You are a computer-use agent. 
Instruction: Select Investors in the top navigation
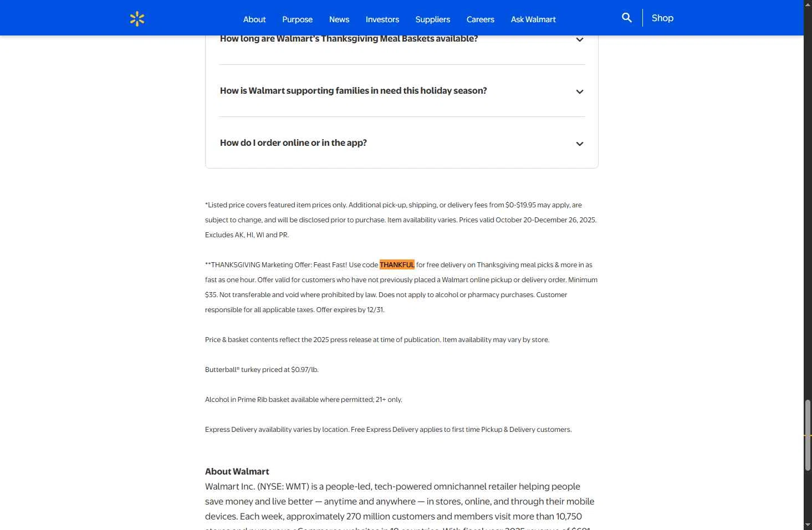(x=382, y=19)
